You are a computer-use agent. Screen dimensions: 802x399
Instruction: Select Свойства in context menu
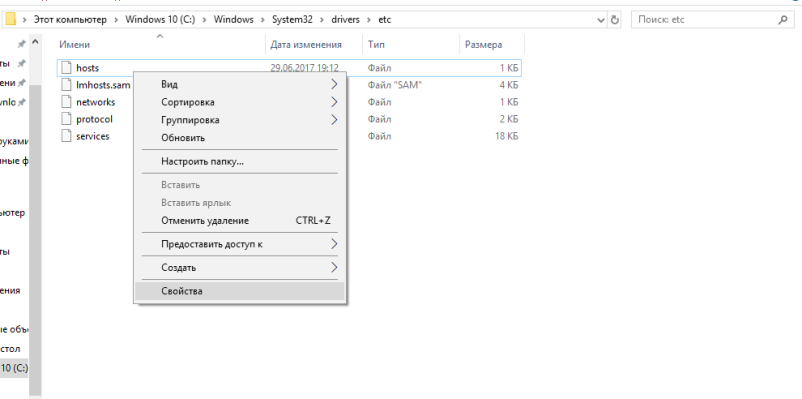pos(239,291)
